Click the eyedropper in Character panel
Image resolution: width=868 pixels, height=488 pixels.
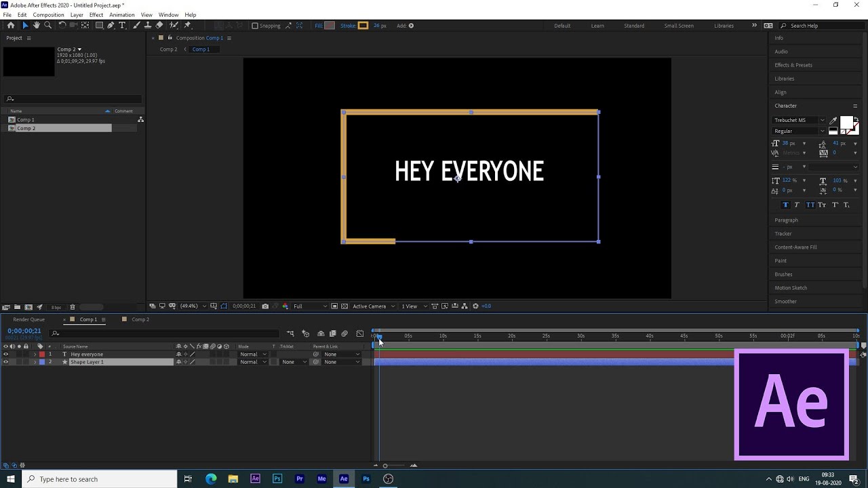833,121
